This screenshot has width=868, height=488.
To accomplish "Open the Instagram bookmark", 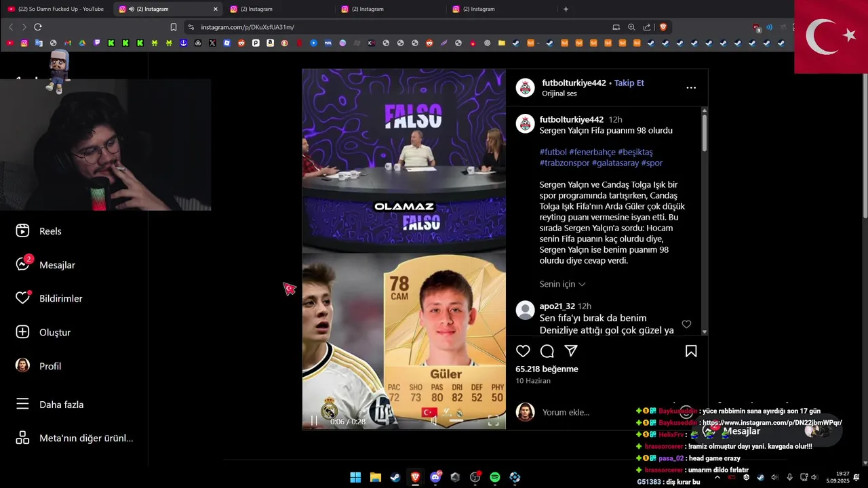I will (24, 43).
